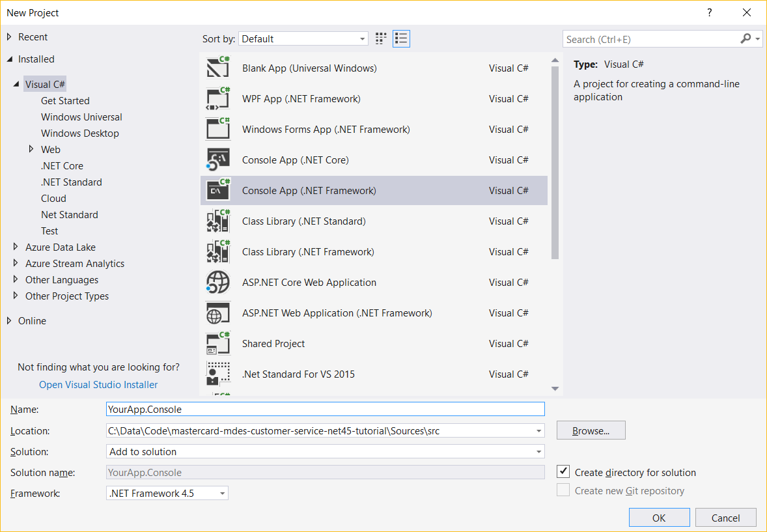Switch to medium list view icon
The width and height of the screenshot is (767, 532).
[401, 39]
